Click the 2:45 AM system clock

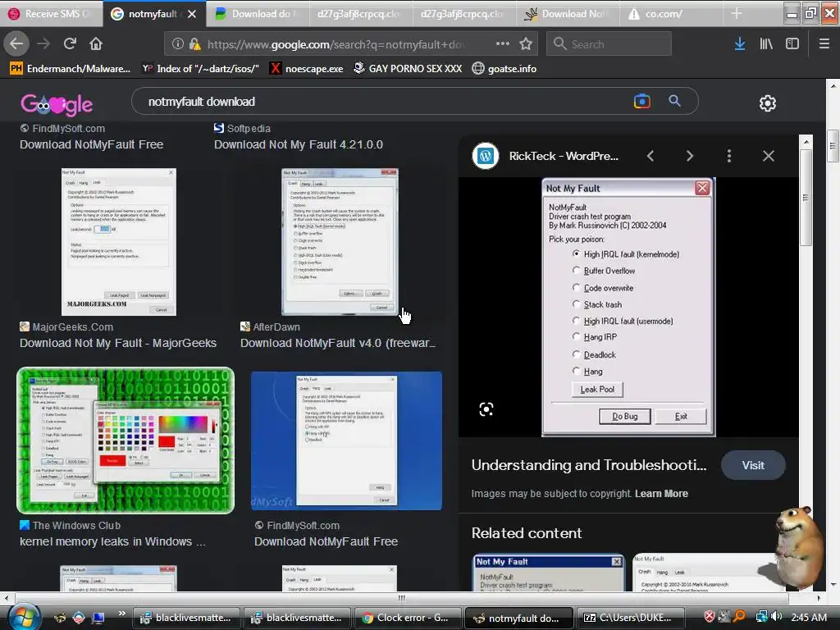click(x=809, y=617)
